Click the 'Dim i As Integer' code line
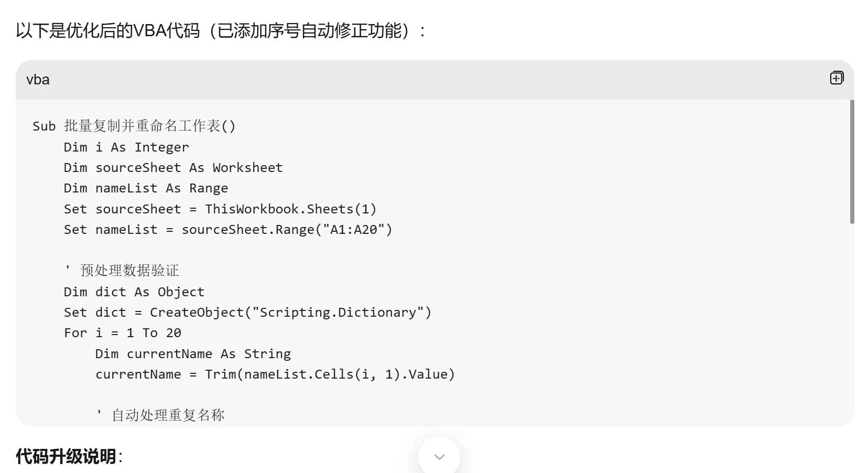This screenshot has width=868, height=473. click(x=126, y=147)
